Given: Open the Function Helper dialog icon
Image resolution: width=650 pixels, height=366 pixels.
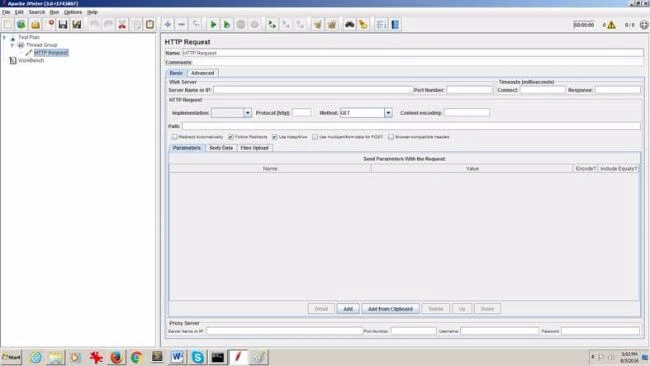Looking at the screenshot, I should [381, 24].
